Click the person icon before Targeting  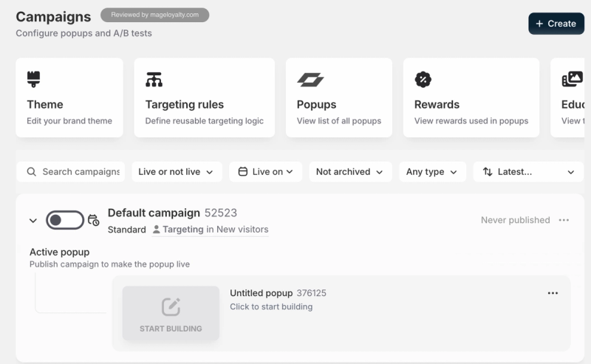tap(156, 229)
